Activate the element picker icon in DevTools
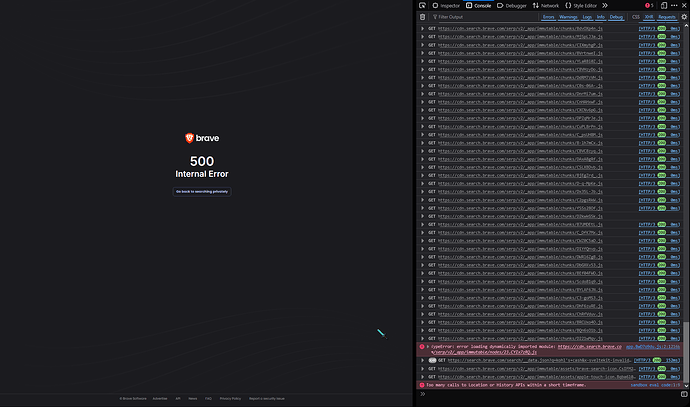This screenshot has height=407, width=690. (x=422, y=5)
